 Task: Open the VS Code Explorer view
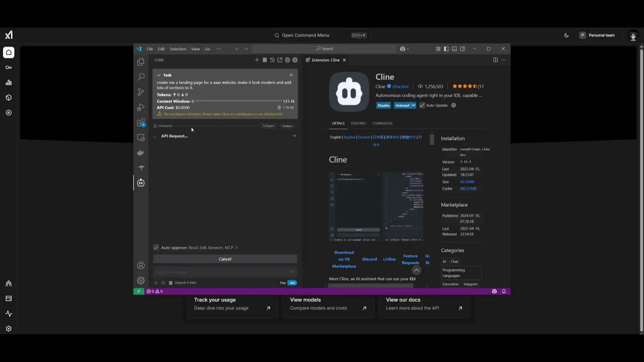pyautogui.click(x=141, y=62)
